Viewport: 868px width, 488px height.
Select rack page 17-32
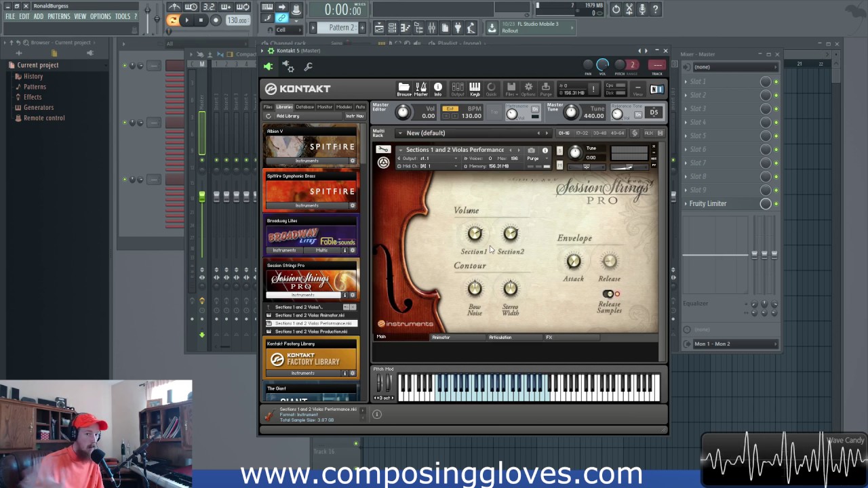pos(582,133)
